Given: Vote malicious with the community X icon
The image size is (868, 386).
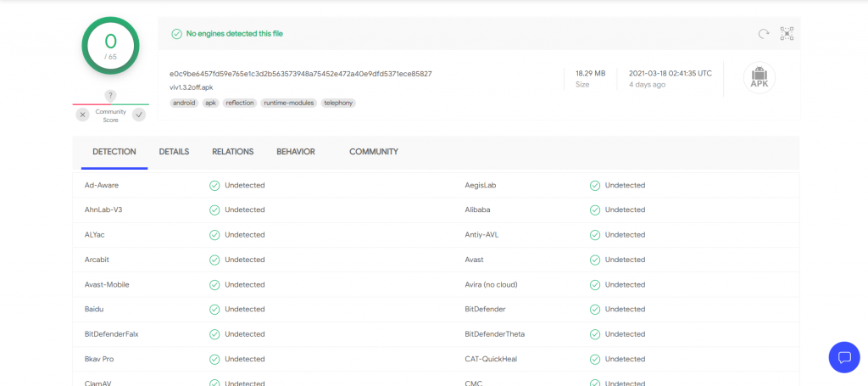Looking at the screenshot, I should [82, 115].
